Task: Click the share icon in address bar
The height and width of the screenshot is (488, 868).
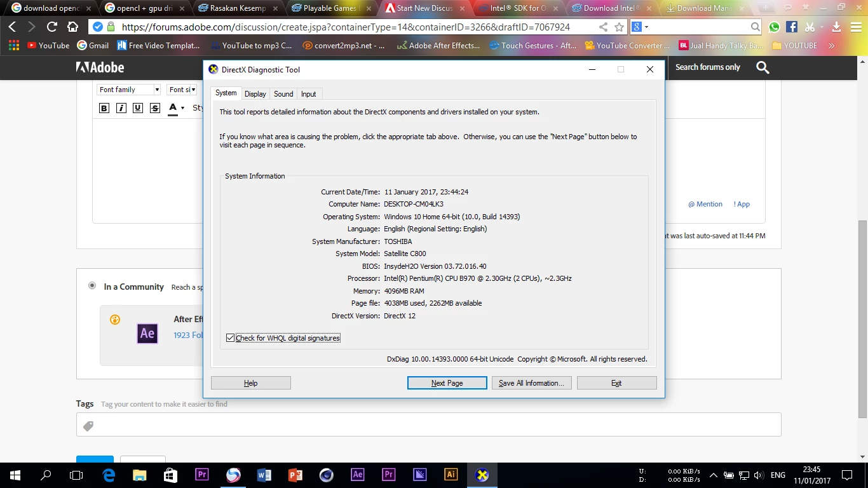Action: click(x=603, y=27)
